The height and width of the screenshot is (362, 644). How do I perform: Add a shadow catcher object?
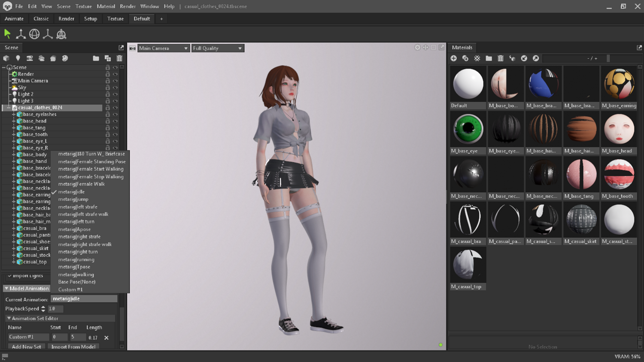point(53,58)
